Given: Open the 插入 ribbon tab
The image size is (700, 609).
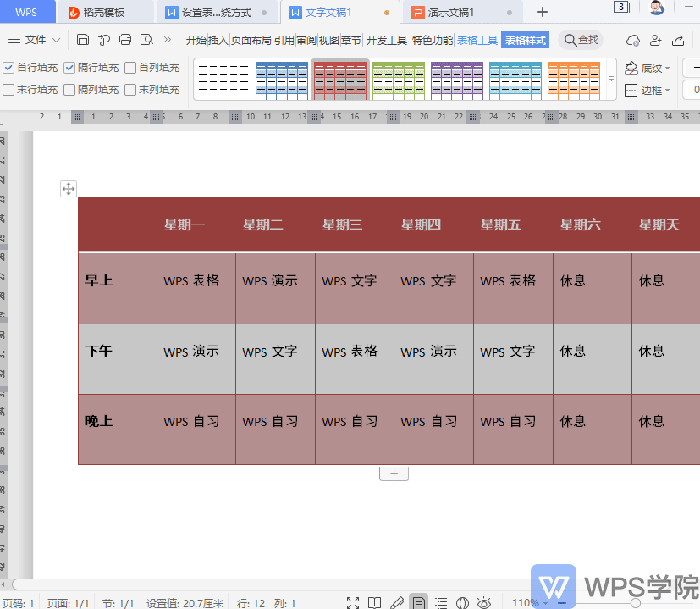Looking at the screenshot, I should (x=218, y=40).
